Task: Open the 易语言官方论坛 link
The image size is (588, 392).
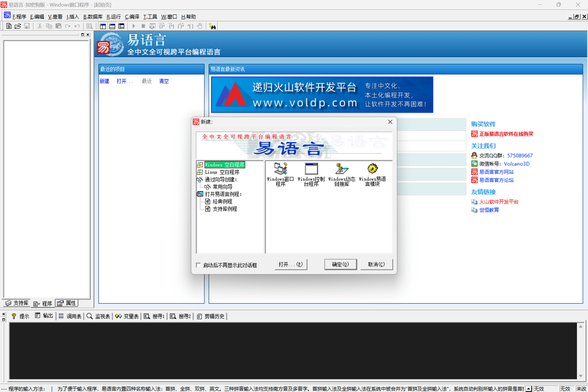Action: coord(496,180)
